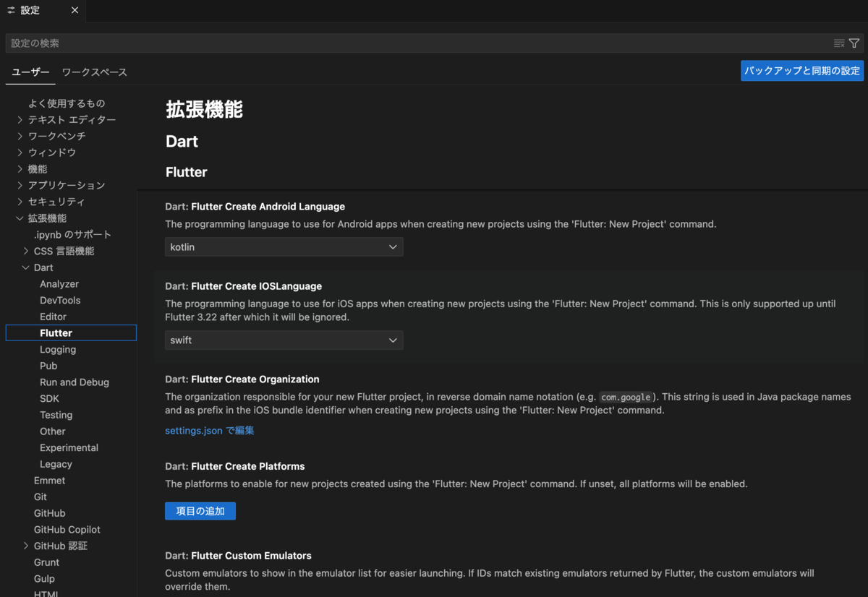Click the 拡張機能 page heading

204,110
